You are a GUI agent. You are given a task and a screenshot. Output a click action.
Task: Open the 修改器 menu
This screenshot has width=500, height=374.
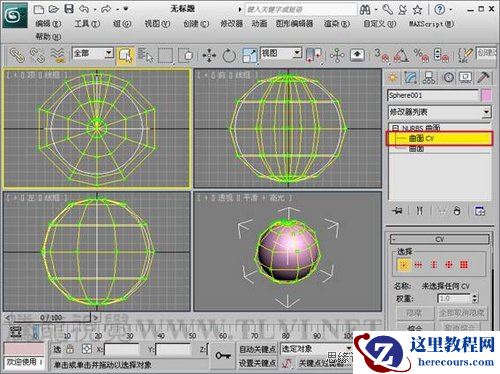[231, 24]
